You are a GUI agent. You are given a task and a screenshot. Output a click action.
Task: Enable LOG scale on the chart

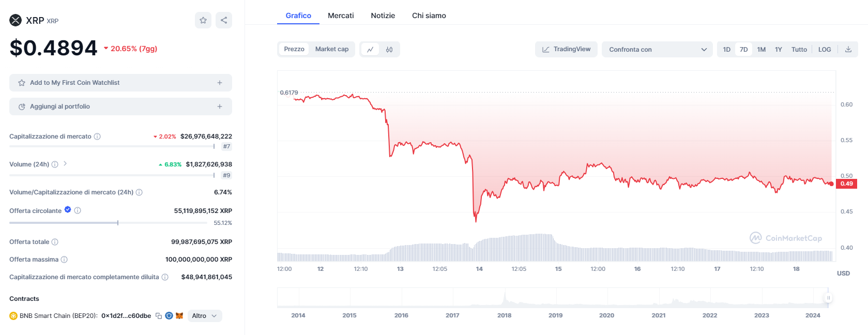(x=825, y=50)
